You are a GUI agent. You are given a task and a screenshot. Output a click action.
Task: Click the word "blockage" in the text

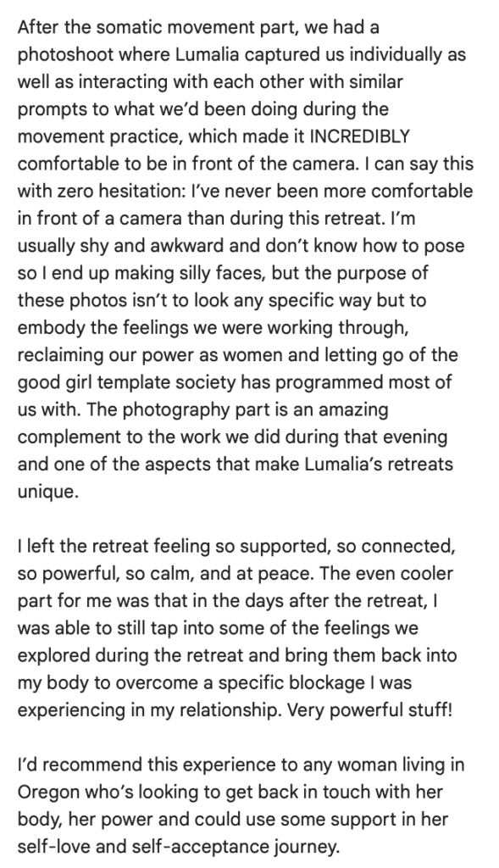(x=326, y=683)
